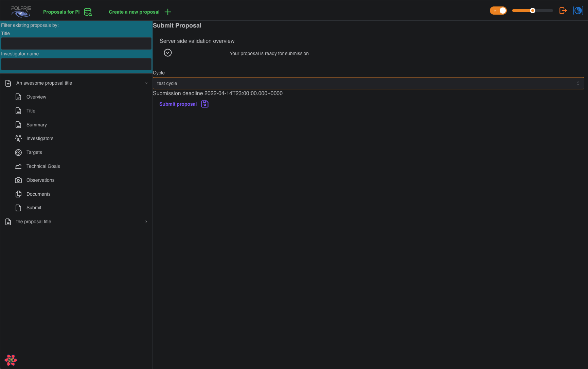Click the plus icon to create proposal
This screenshot has height=369, width=588.
point(168,12)
